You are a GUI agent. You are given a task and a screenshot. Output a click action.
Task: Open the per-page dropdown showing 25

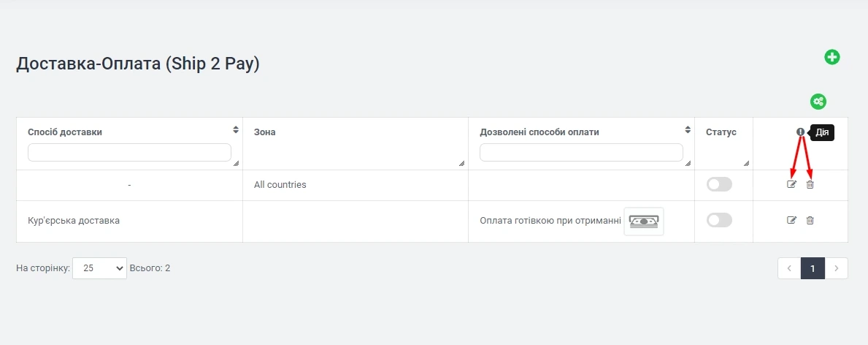click(99, 268)
